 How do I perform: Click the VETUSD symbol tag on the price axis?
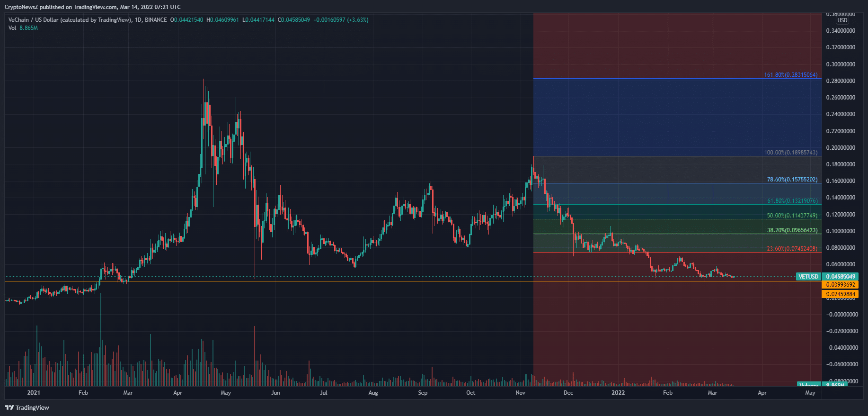click(x=808, y=277)
